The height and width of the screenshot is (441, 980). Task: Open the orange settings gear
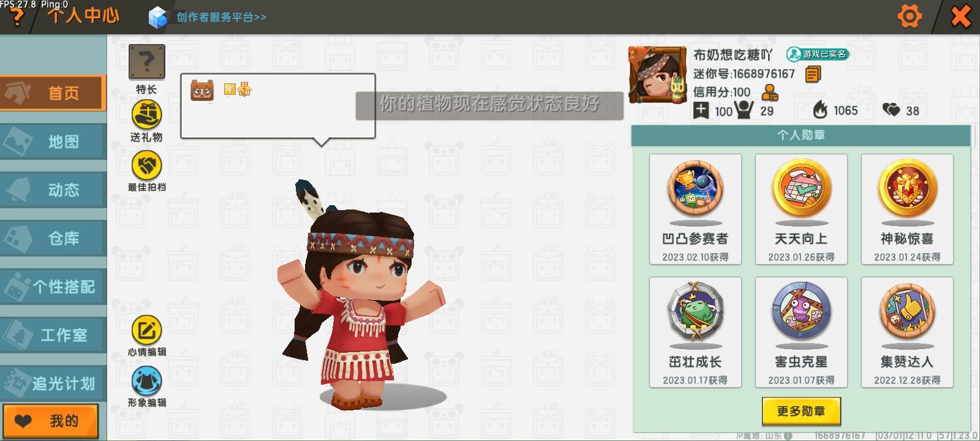(910, 17)
